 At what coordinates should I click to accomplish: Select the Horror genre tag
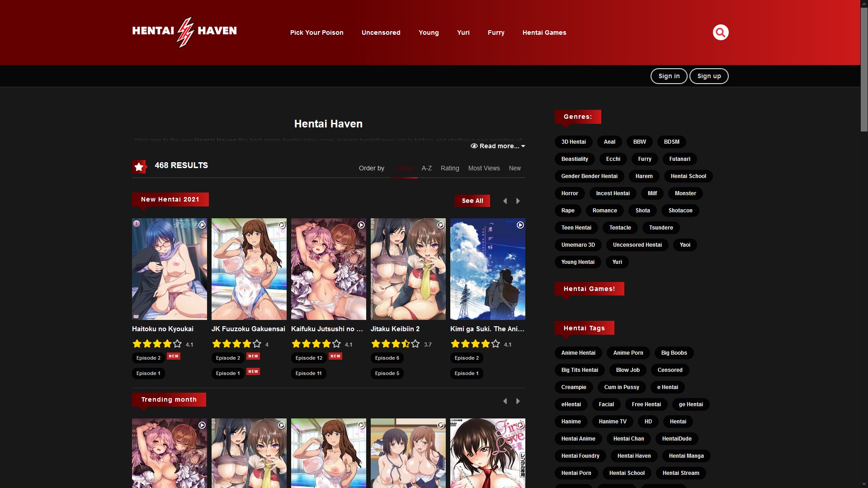tap(570, 193)
